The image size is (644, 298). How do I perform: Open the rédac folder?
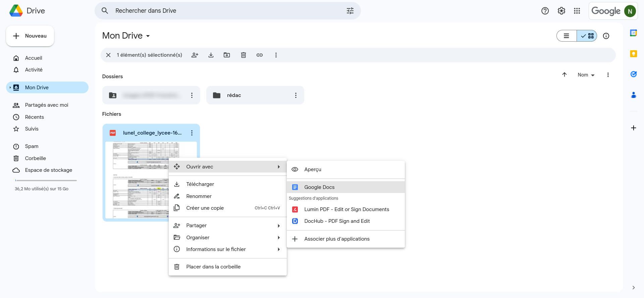255,95
